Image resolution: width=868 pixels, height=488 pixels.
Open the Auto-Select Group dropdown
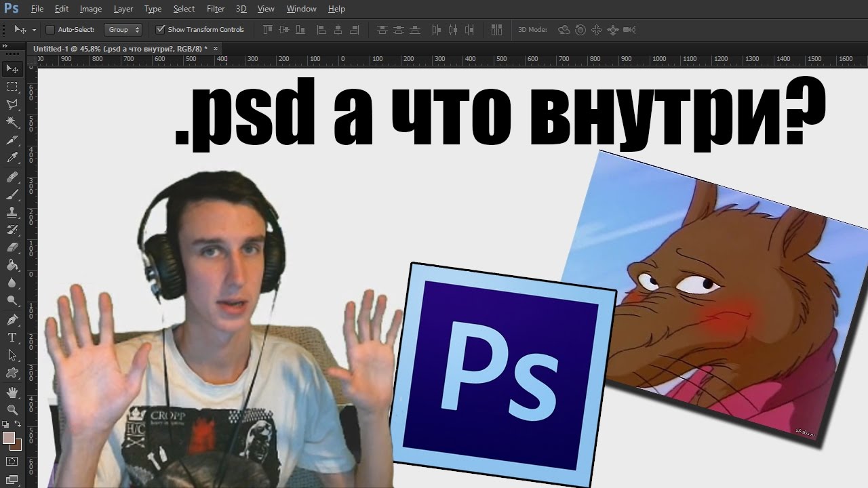coord(123,30)
